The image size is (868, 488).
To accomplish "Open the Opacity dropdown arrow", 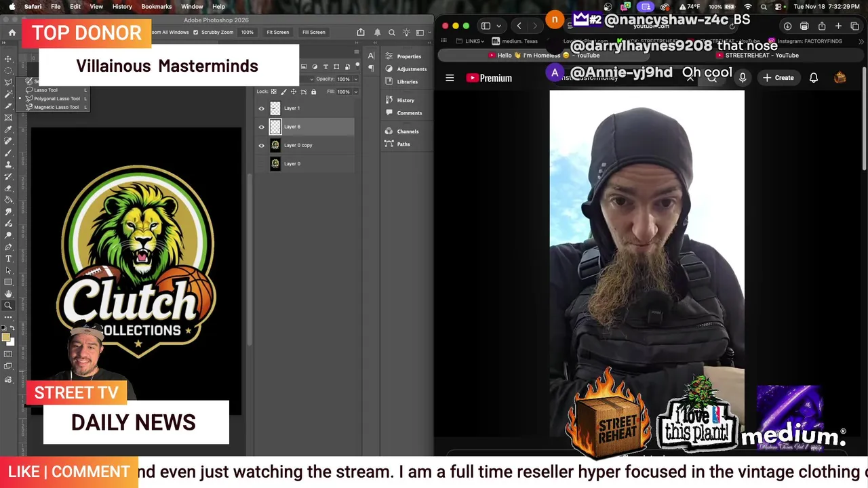I will [x=356, y=79].
